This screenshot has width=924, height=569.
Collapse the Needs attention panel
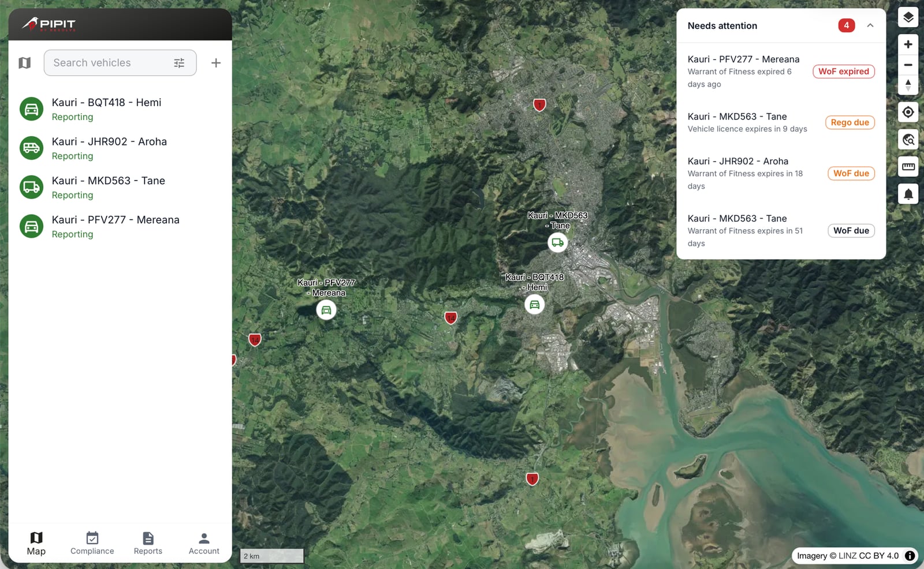pyautogui.click(x=870, y=25)
